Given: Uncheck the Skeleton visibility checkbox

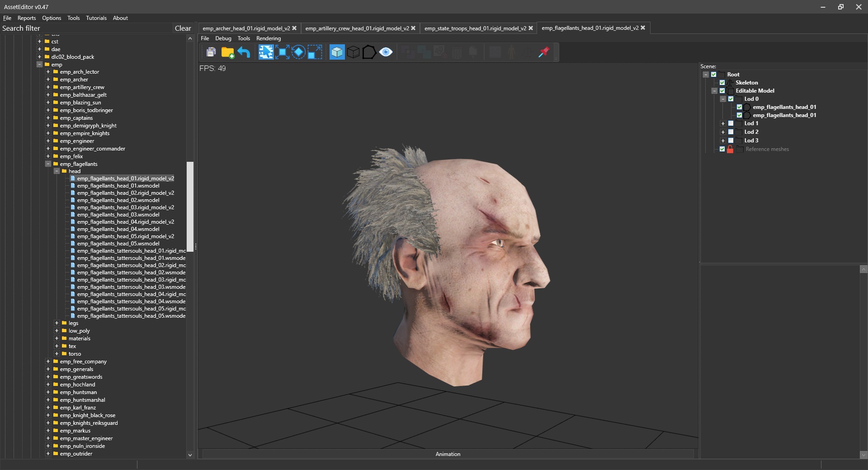Looking at the screenshot, I should [x=722, y=83].
